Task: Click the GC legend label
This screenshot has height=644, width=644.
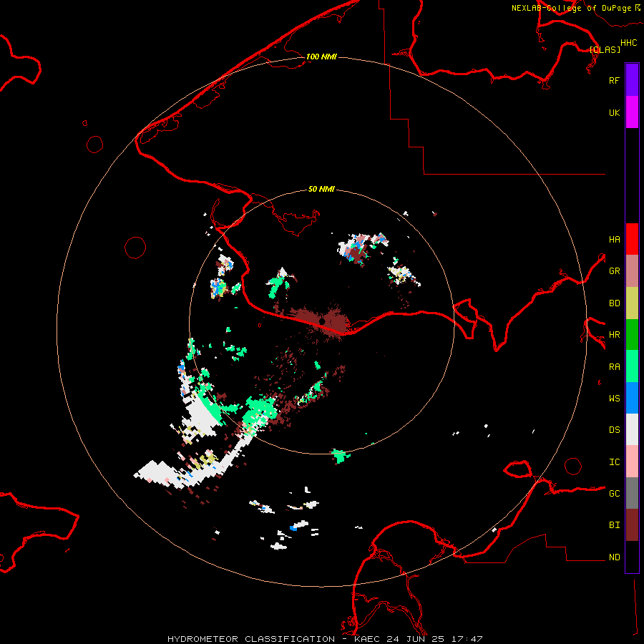Action: [615, 494]
